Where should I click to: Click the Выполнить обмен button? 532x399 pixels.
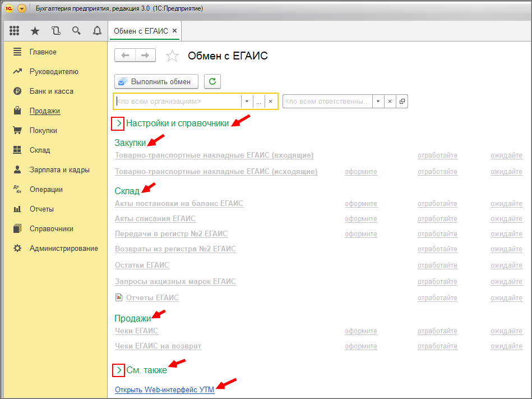[156, 81]
